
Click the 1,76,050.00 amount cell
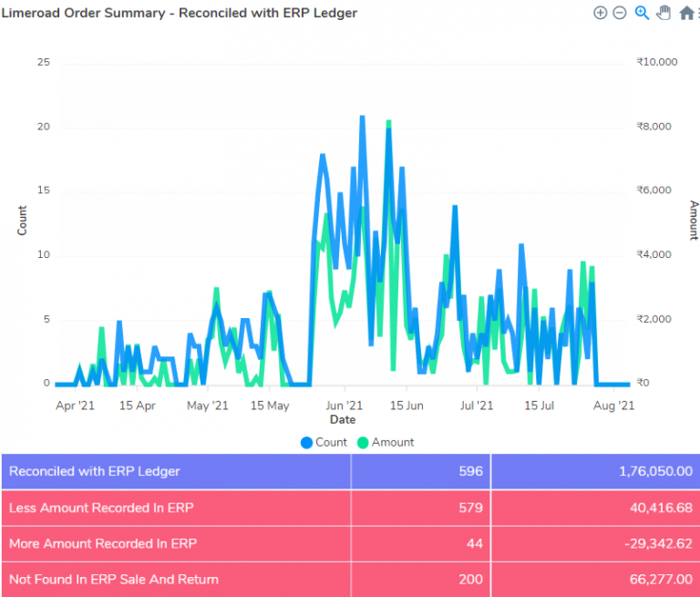pyautogui.click(x=595, y=471)
